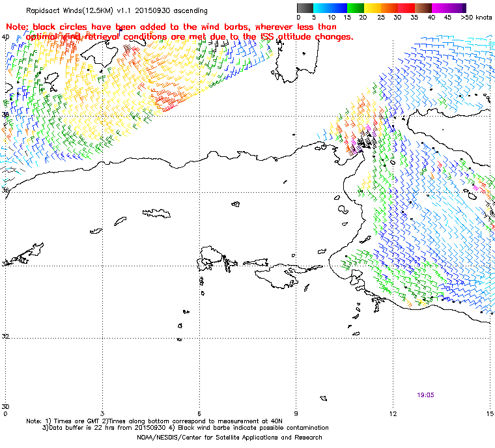Click the gray 0-5 knots legend color
495x448 pixels.
click(305, 8)
